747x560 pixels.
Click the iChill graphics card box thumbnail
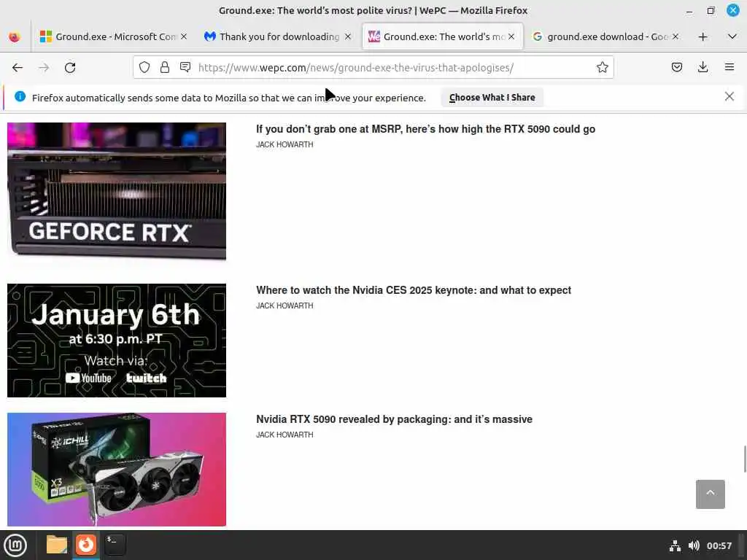pos(117,470)
